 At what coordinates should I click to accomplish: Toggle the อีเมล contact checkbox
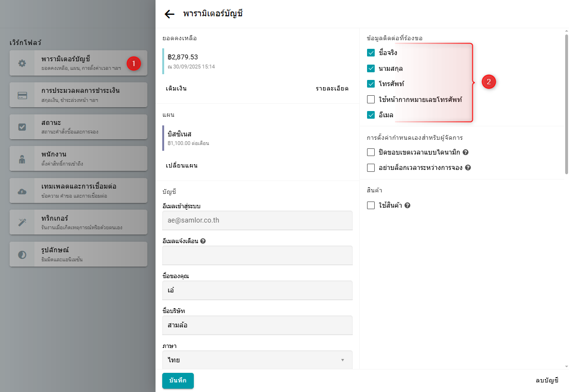tap(371, 115)
